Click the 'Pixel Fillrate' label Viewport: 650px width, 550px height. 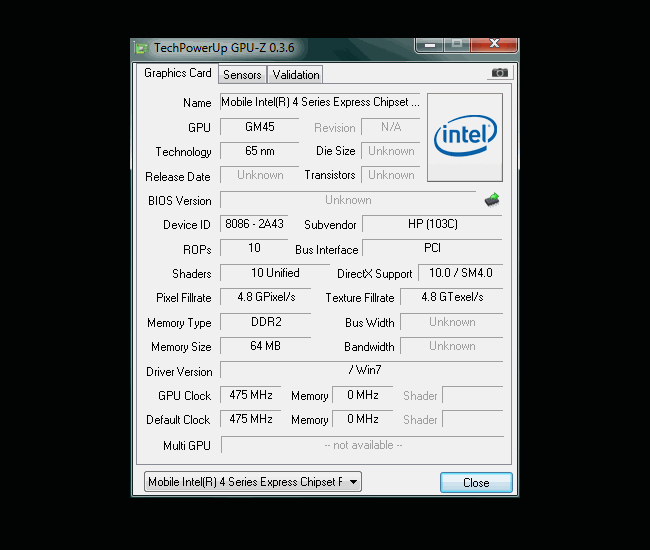point(184,298)
